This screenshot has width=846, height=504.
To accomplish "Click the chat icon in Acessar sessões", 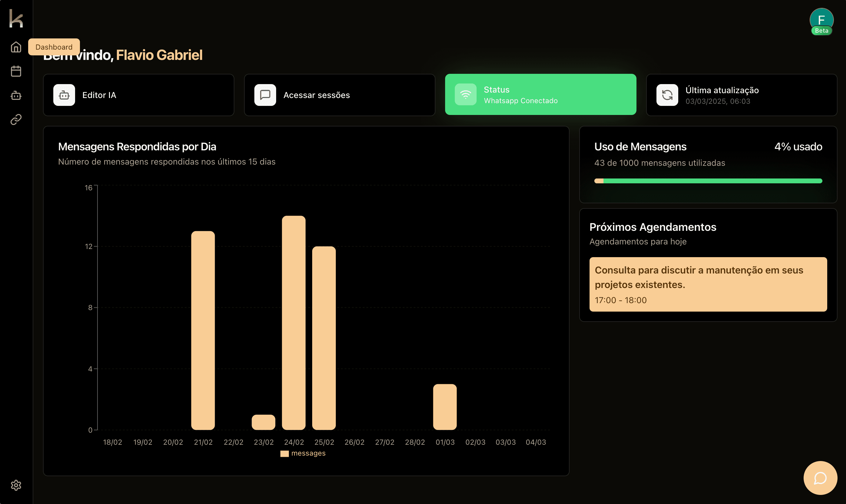I will (265, 95).
